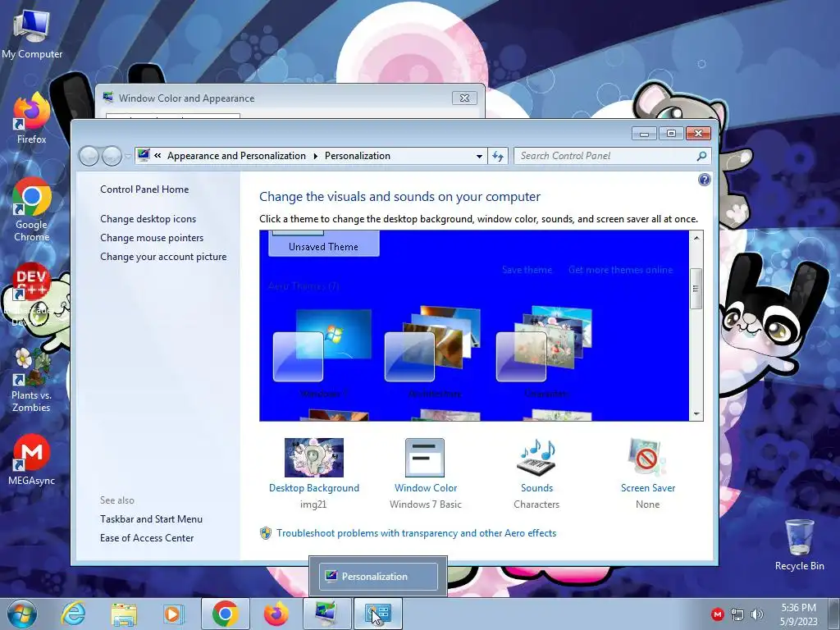Open volume speaker tray icon
840x630 pixels.
tap(756, 614)
